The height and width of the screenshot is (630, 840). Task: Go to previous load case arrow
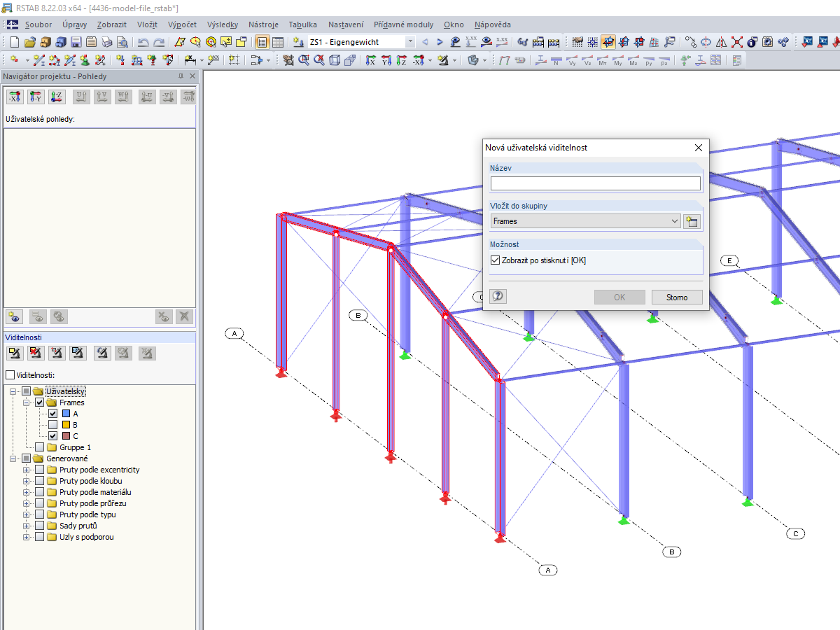pyautogui.click(x=425, y=42)
